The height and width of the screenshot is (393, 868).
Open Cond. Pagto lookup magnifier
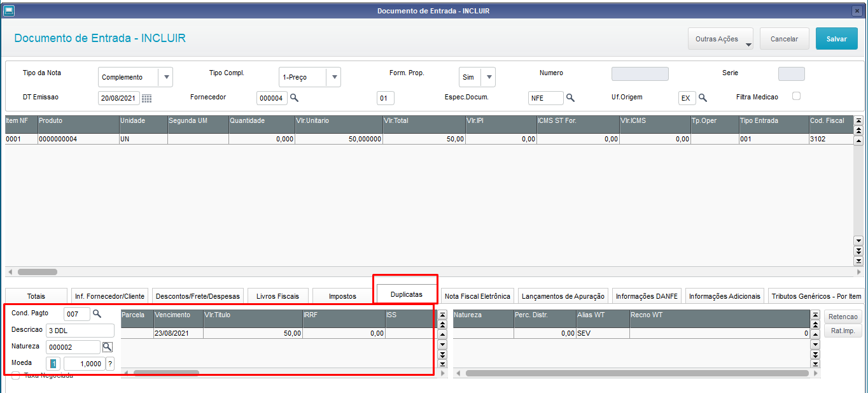click(x=97, y=313)
